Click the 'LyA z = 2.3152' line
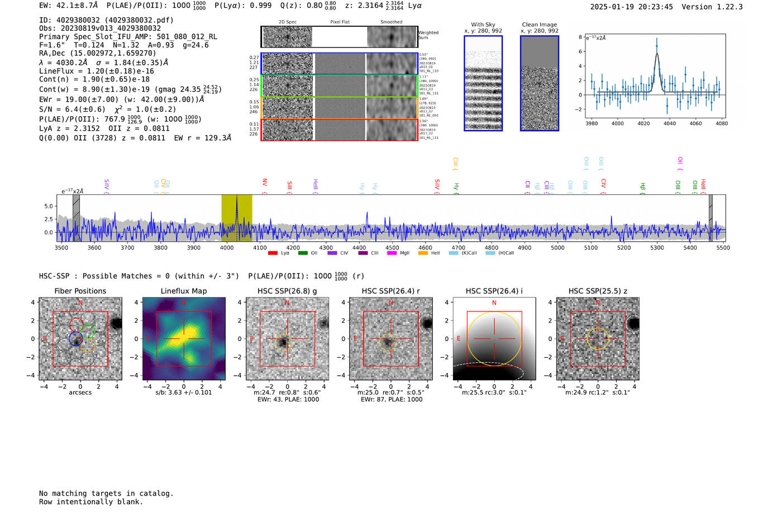 (x=70, y=128)
